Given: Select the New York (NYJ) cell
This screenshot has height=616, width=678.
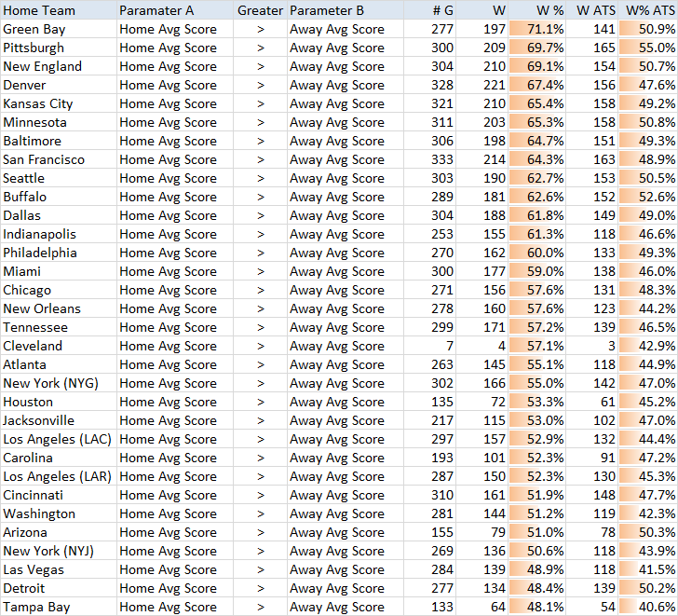Looking at the screenshot, I should click(x=59, y=550).
